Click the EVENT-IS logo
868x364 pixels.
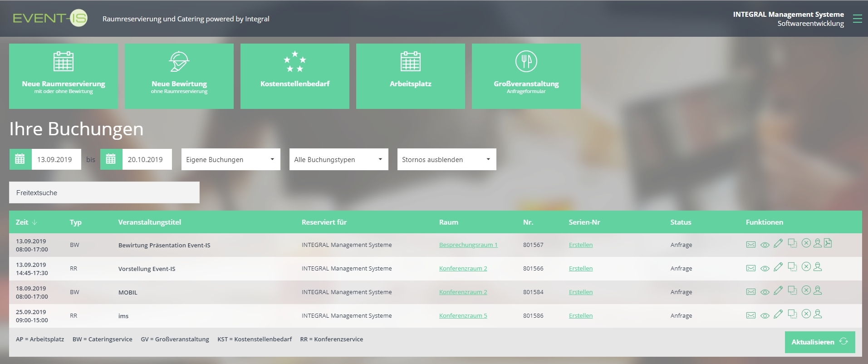[50, 19]
